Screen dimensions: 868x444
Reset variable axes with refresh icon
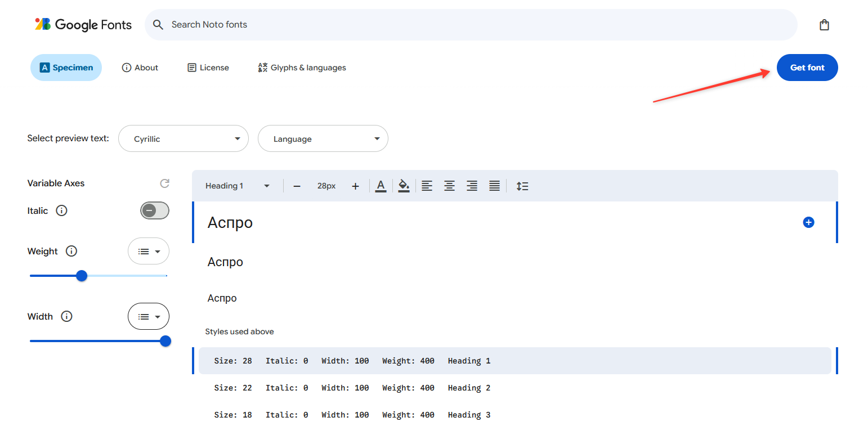pos(164,183)
